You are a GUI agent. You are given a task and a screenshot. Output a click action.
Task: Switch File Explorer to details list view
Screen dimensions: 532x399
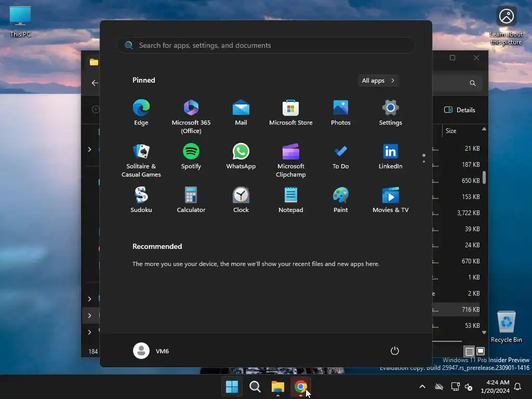pos(469,351)
